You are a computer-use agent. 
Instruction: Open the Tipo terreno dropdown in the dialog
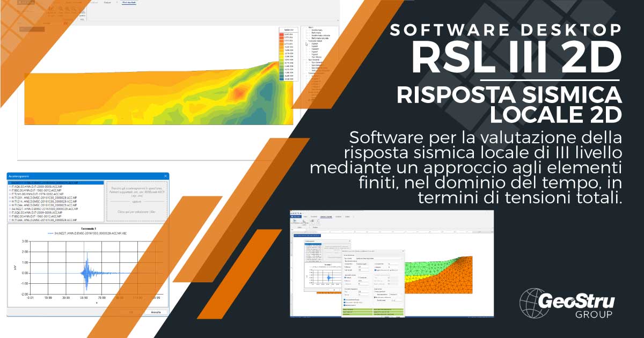pyautogui.click(x=401, y=259)
